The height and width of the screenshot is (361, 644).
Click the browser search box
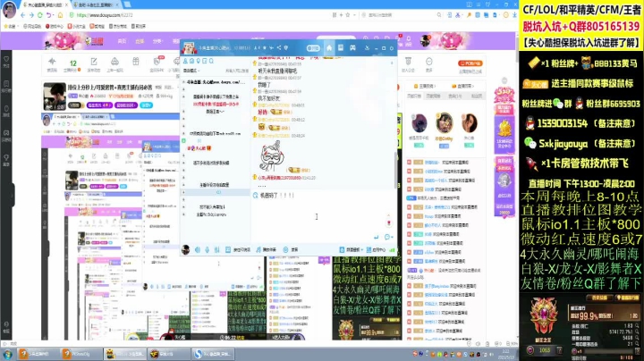(x=398, y=15)
